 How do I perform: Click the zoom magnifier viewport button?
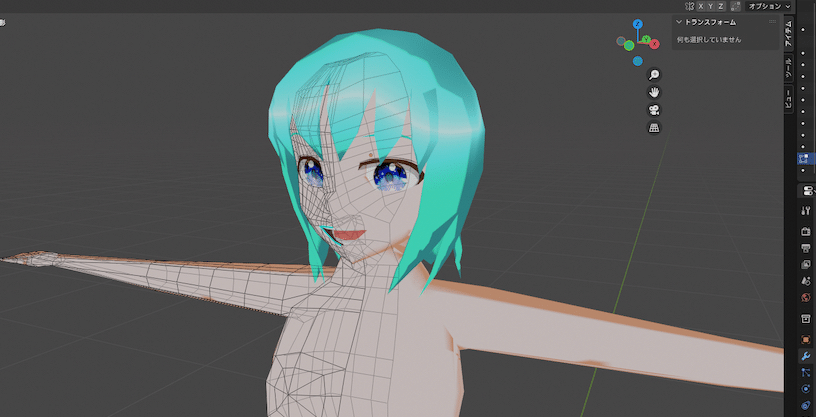pos(654,75)
